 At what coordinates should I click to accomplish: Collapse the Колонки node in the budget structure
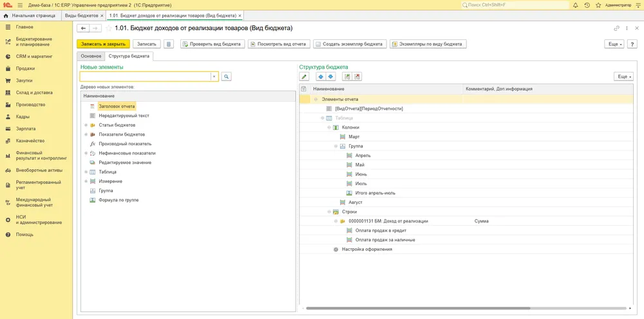[x=329, y=127]
